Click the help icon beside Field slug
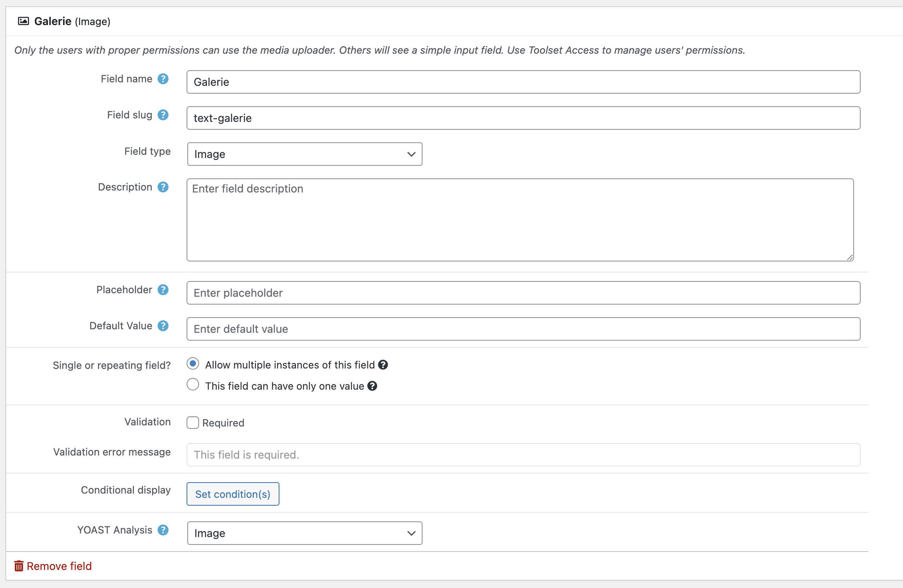 pyautogui.click(x=163, y=115)
